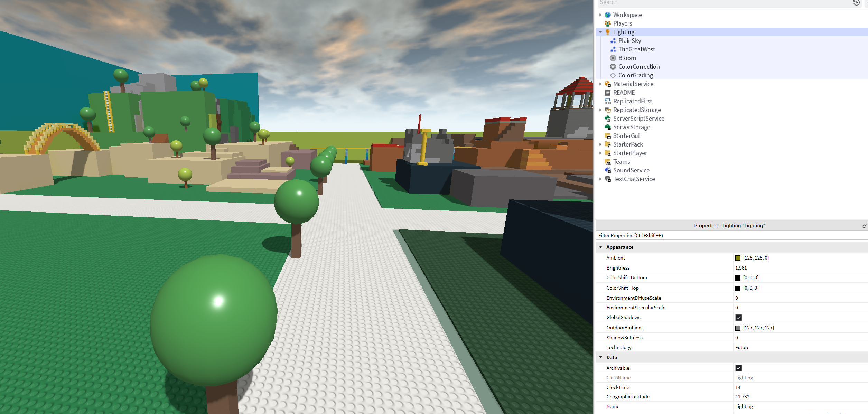Select the ColorCorrection label in Explorer
The height and width of the screenshot is (414, 868).
639,67
